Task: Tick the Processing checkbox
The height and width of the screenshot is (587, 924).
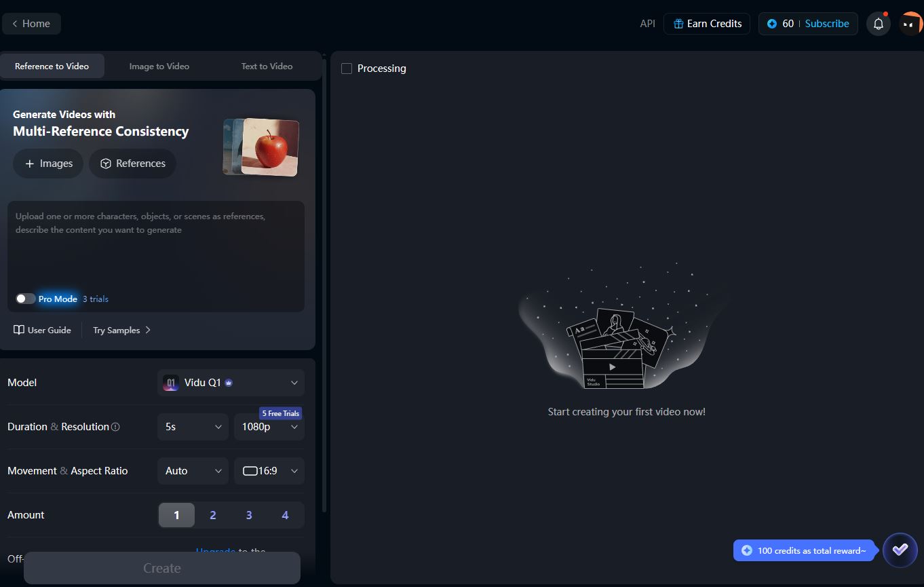Action: pyautogui.click(x=347, y=69)
